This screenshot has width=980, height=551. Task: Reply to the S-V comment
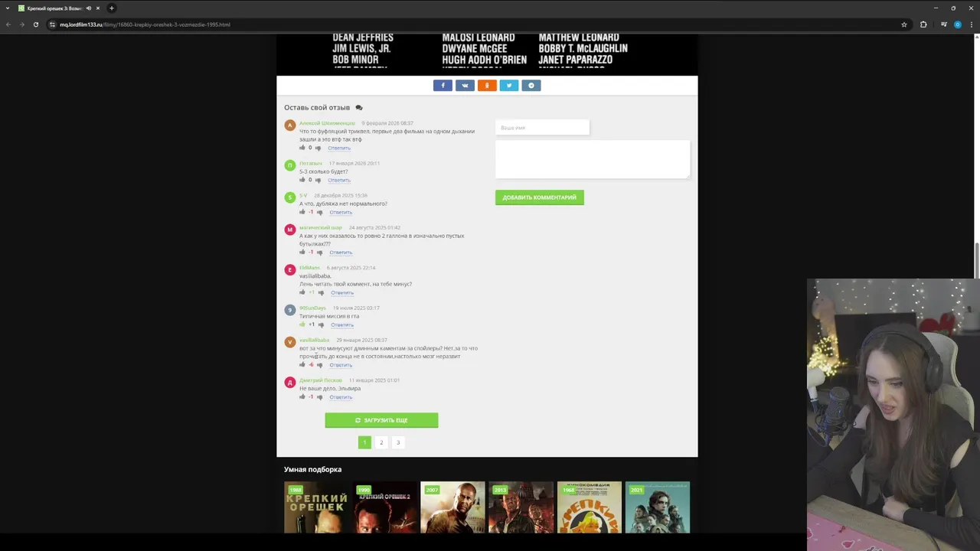coord(341,212)
